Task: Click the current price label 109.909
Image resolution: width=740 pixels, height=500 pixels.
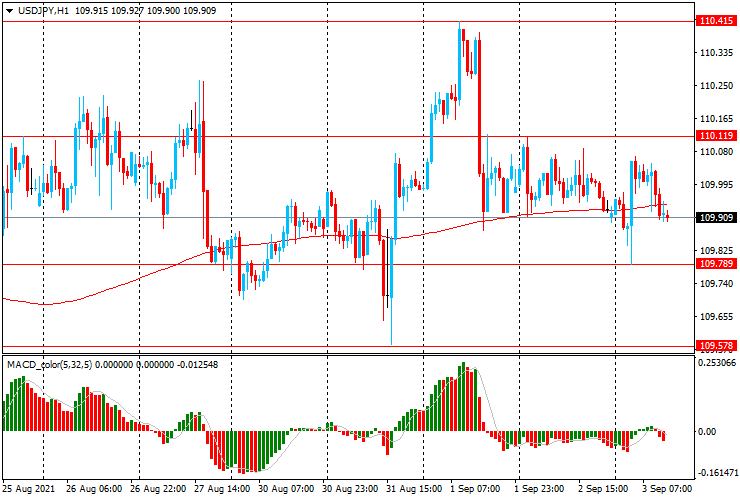Action: [716, 218]
